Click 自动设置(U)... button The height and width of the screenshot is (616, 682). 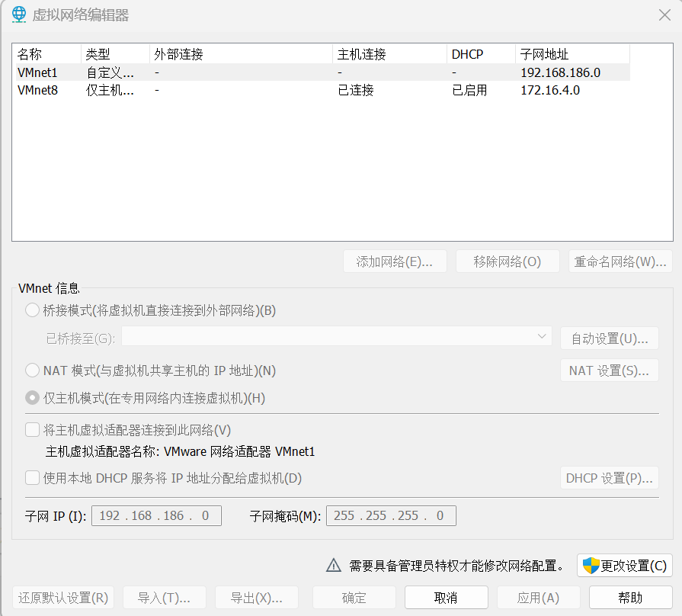610,338
